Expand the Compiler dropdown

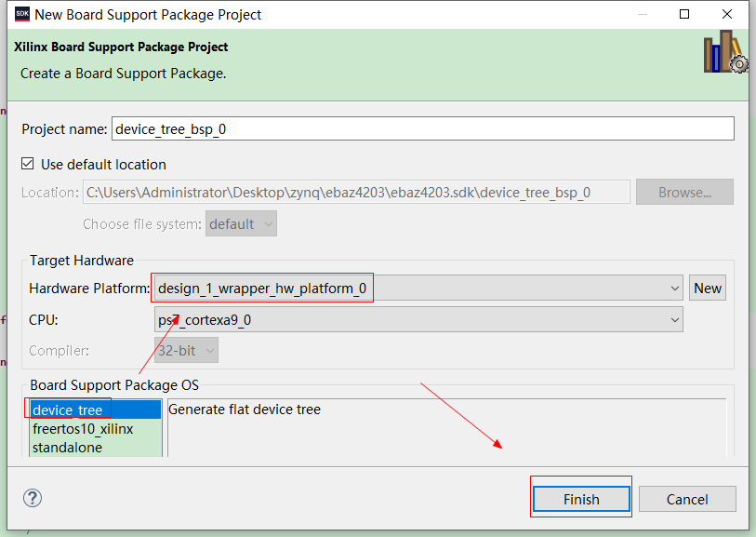(211, 350)
